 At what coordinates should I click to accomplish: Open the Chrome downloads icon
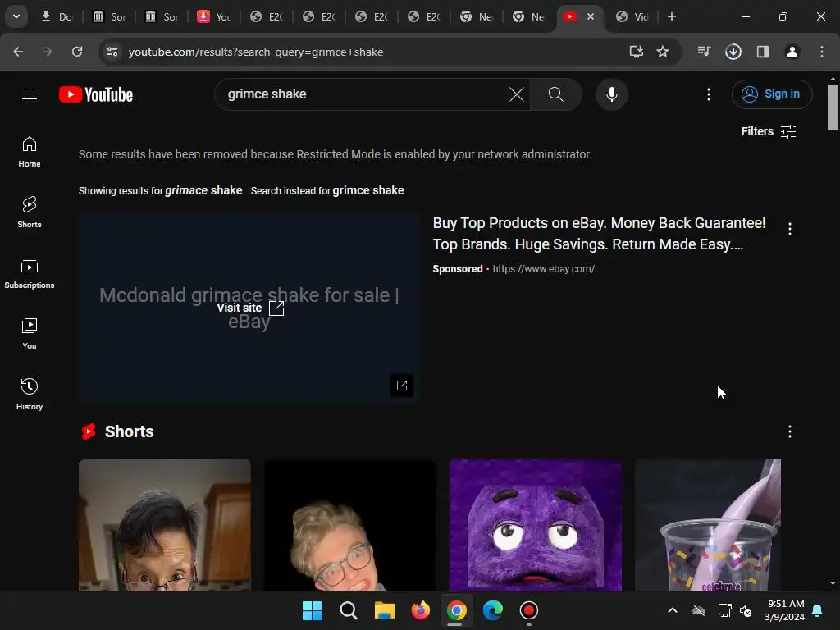tap(733, 52)
